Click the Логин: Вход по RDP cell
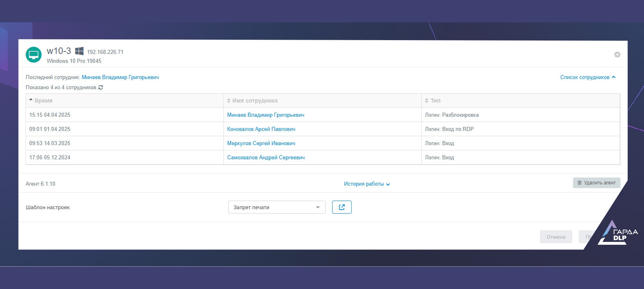This screenshot has height=289, width=644. pos(521,129)
